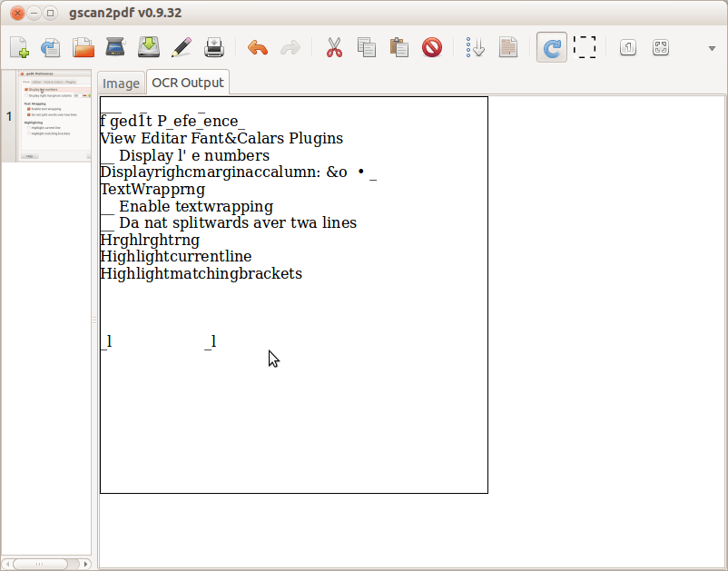
Task: Copy the selected page
Action: click(x=367, y=47)
